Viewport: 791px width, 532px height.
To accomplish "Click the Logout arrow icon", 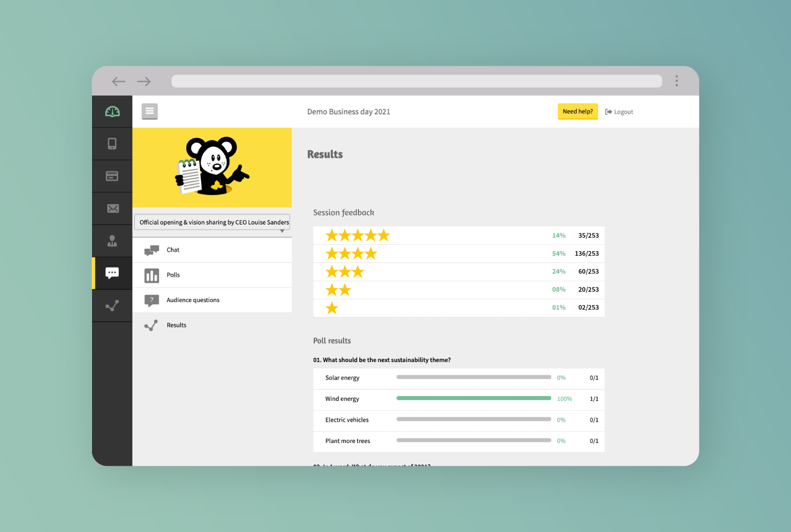I will point(609,112).
